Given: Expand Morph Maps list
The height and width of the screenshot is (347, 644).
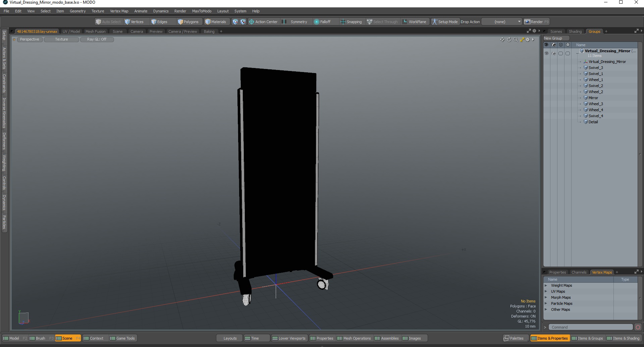Looking at the screenshot, I should pyautogui.click(x=546, y=297).
